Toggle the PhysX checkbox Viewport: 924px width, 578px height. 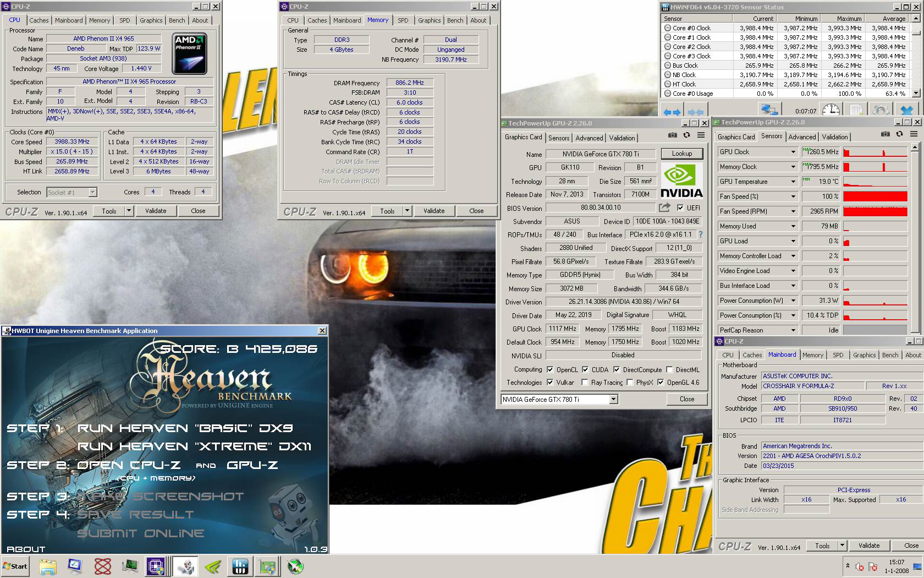point(630,383)
